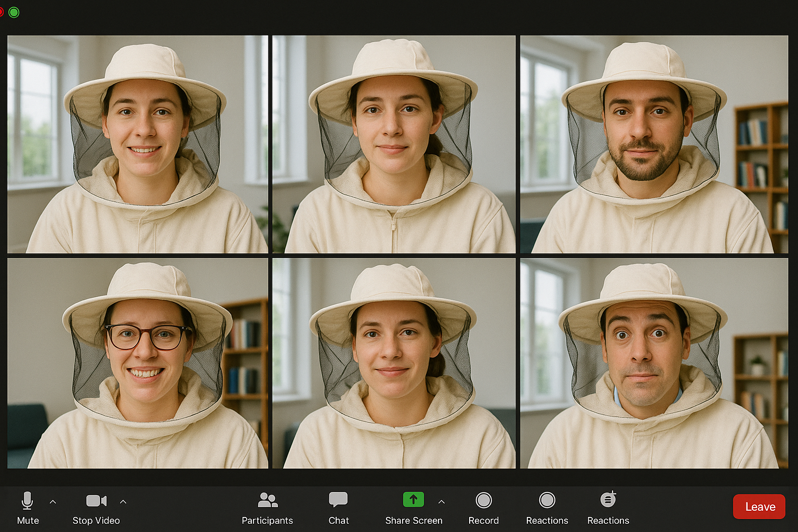
Task: Start recording with the Record icon
Action: click(x=484, y=500)
